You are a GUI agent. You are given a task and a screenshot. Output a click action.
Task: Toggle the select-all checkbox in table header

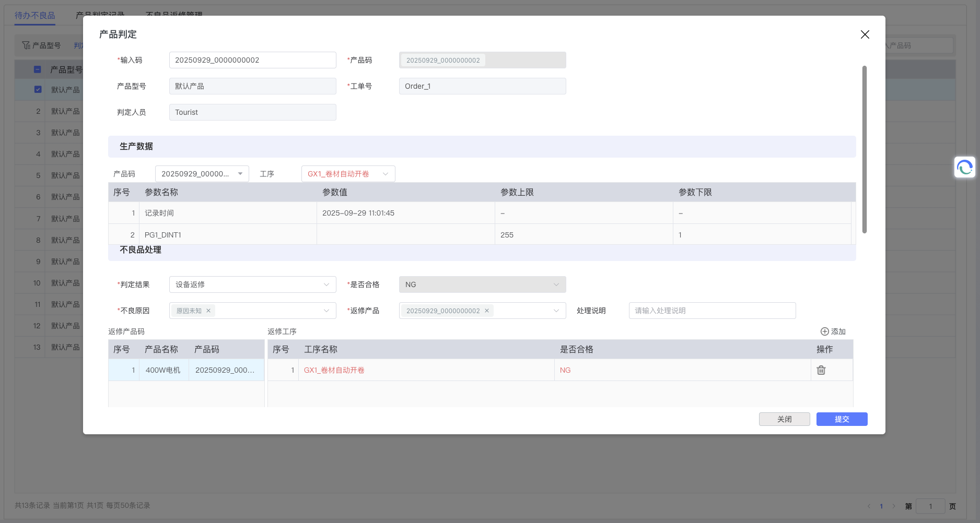(38, 69)
